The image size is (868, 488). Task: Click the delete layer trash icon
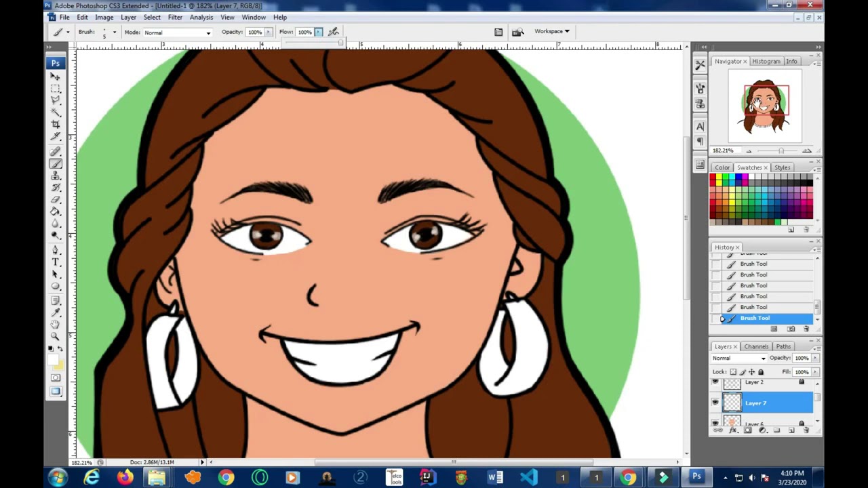pos(806,430)
